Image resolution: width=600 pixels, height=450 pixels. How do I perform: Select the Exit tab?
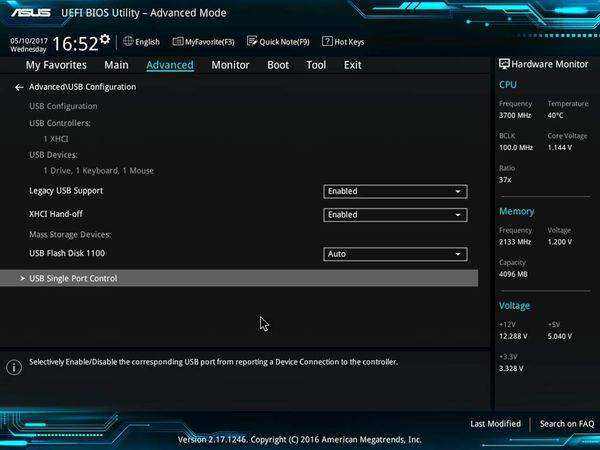[x=352, y=65]
